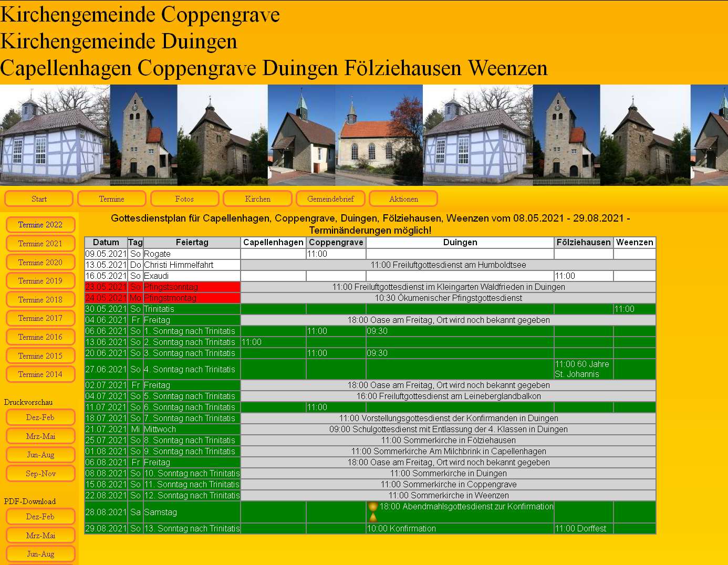The image size is (728, 565).
Task: View Termine 2017 archive
Action: (x=40, y=318)
